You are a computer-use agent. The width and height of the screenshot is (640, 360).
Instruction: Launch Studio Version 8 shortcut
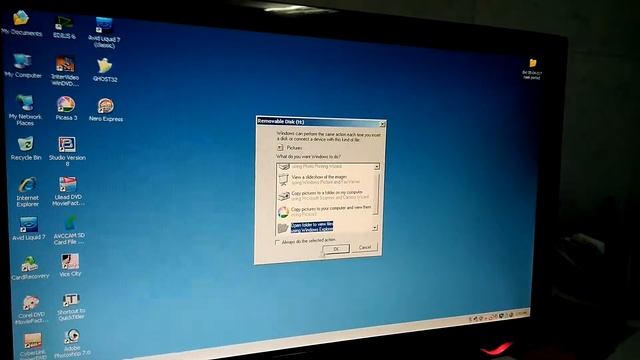tap(67, 151)
